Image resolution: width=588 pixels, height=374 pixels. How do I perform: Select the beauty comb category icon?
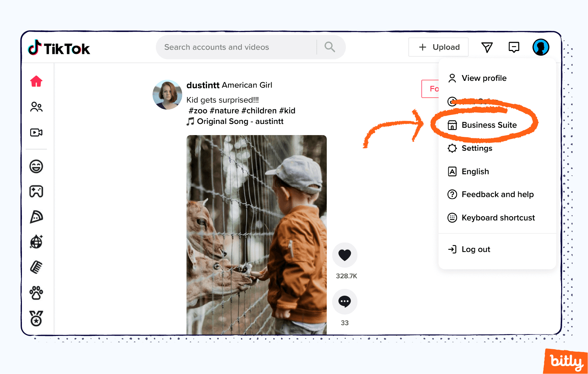pos(36,267)
